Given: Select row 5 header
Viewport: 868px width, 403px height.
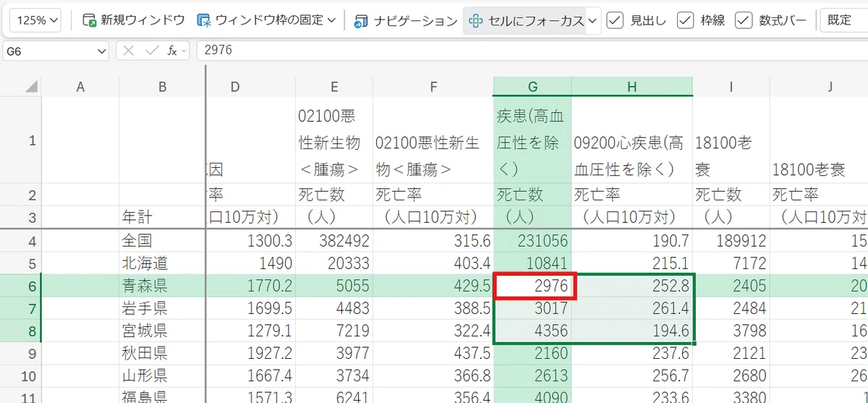Looking at the screenshot, I should [20, 263].
